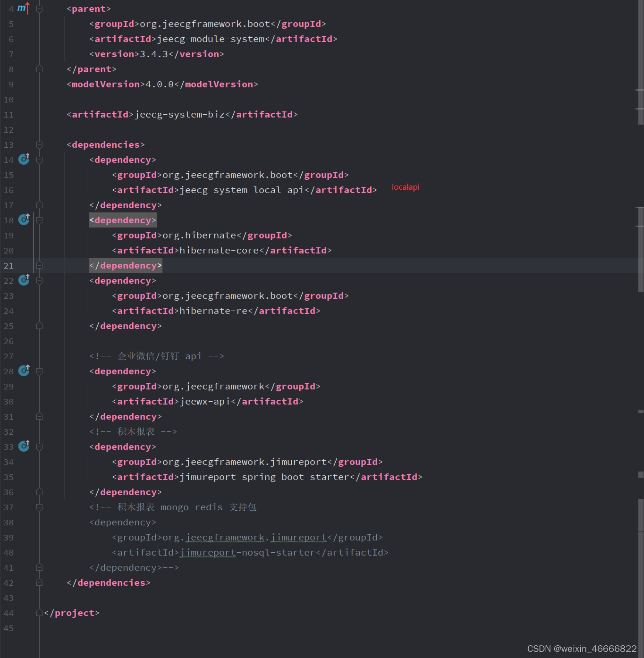The height and width of the screenshot is (658, 644).
Task: Click the fold end marker on line 21
Action: pyautogui.click(x=40, y=265)
